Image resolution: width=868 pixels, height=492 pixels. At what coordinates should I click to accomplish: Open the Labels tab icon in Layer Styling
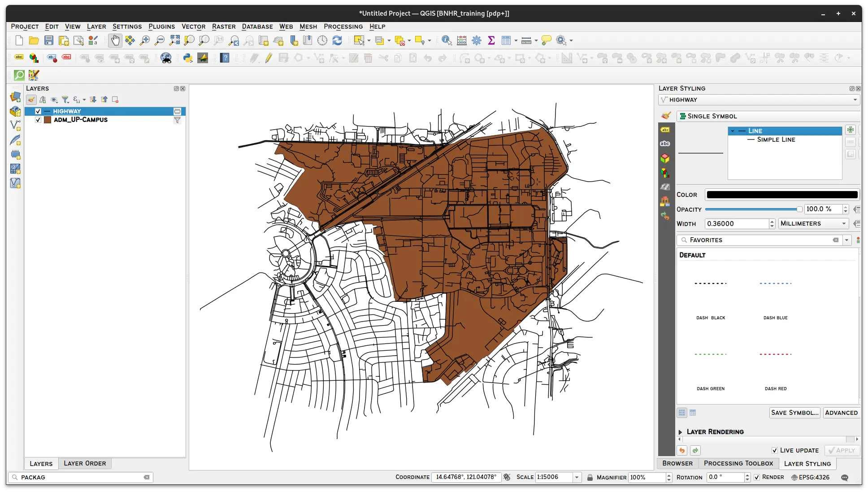(665, 130)
